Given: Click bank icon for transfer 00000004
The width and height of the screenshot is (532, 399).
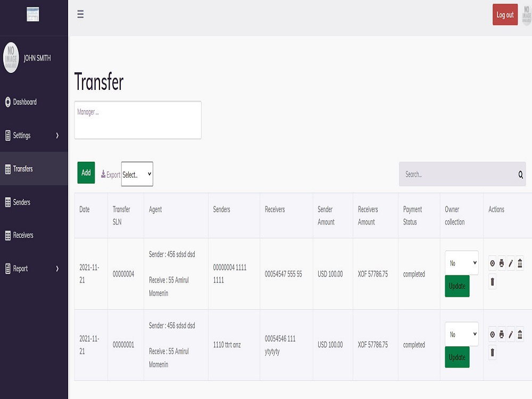Looking at the screenshot, I should click(x=520, y=263).
